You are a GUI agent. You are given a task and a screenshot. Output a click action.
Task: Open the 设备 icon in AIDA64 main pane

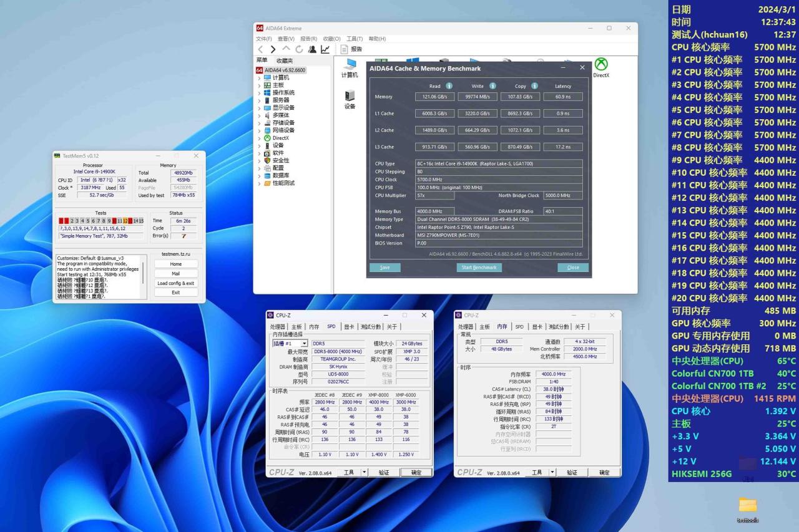(350, 100)
